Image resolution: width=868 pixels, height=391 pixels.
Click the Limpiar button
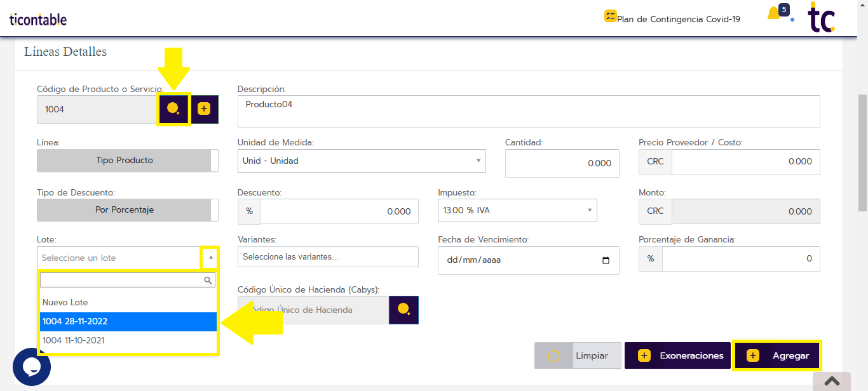pos(578,355)
